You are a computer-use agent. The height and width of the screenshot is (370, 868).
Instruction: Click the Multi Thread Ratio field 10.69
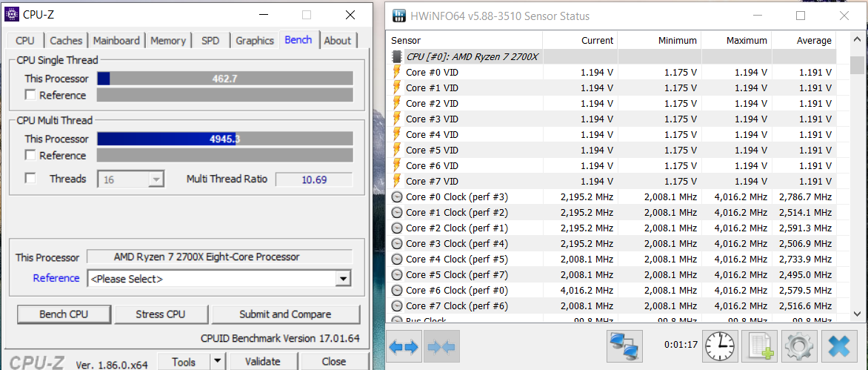(x=314, y=179)
